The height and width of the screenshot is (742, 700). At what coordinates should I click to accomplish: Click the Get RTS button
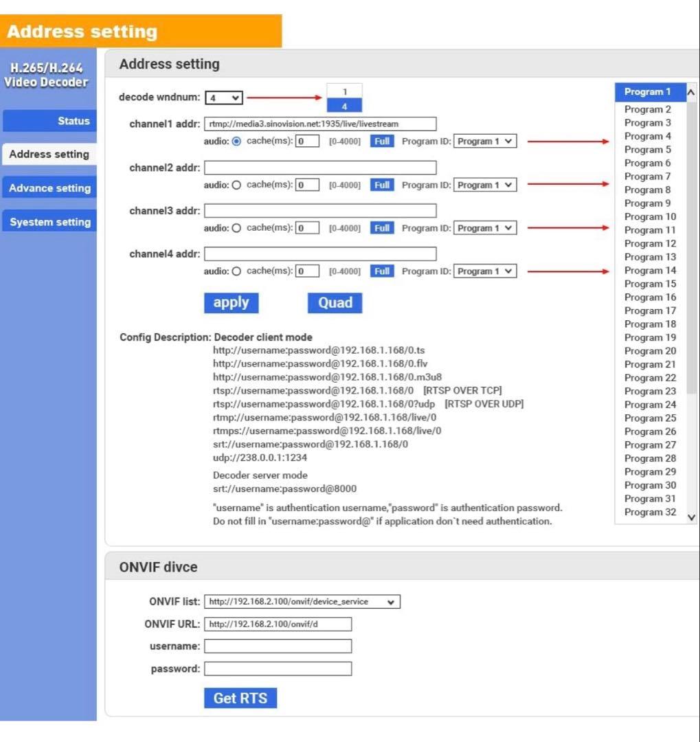point(240,698)
